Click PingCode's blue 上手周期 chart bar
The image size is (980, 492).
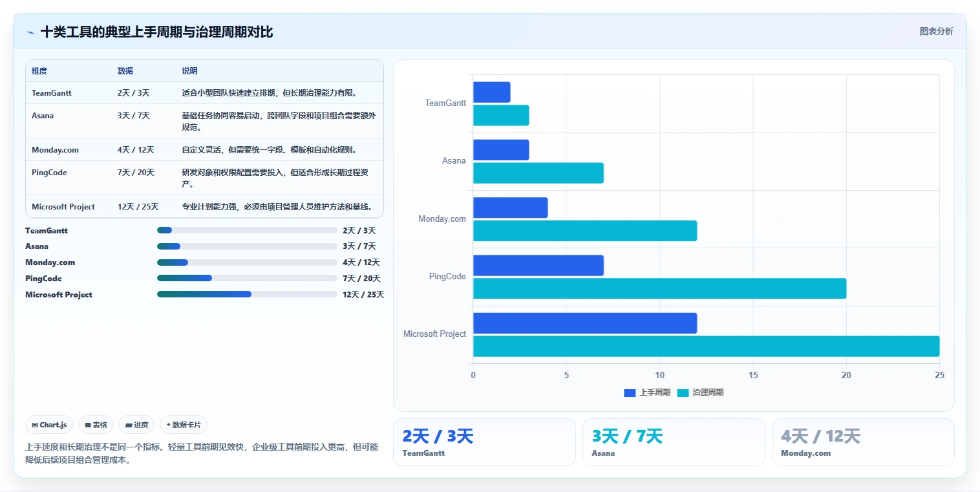click(x=538, y=265)
